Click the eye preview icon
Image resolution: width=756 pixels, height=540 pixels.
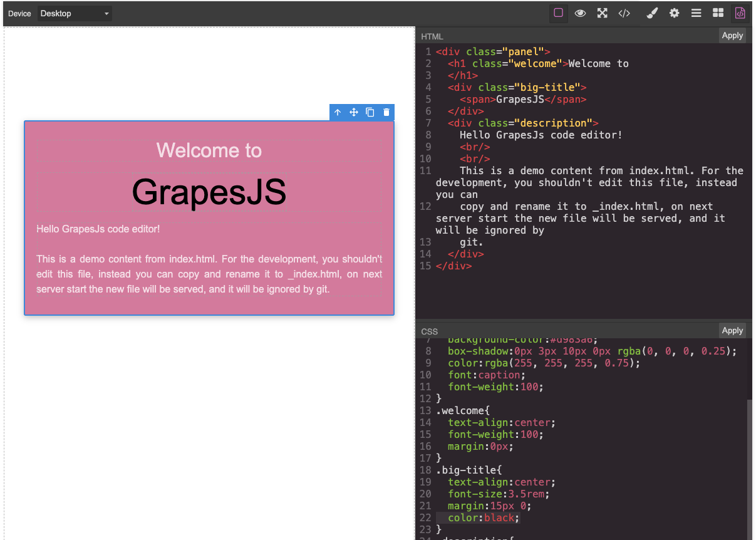click(581, 13)
